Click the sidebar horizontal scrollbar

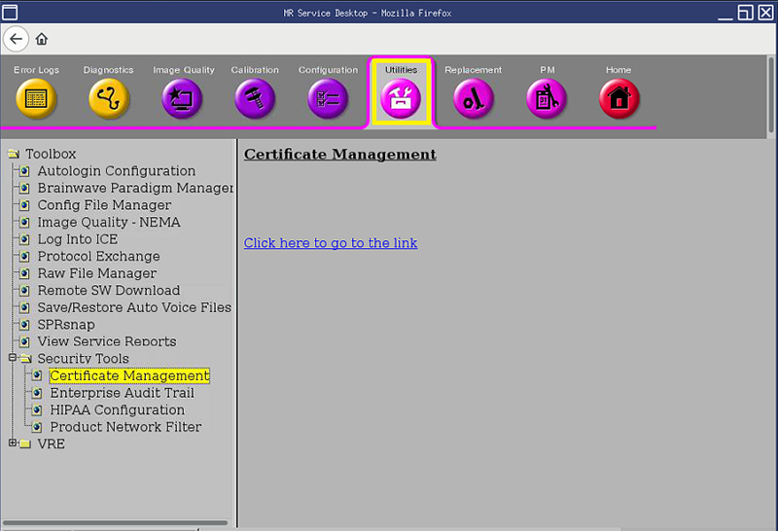(x=117, y=523)
